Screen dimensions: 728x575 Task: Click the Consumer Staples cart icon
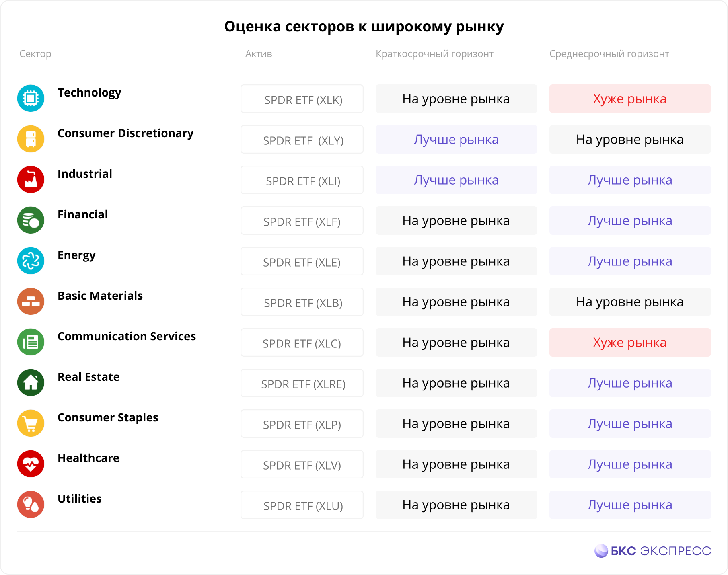pyautogui.click(x=31, y=423)
